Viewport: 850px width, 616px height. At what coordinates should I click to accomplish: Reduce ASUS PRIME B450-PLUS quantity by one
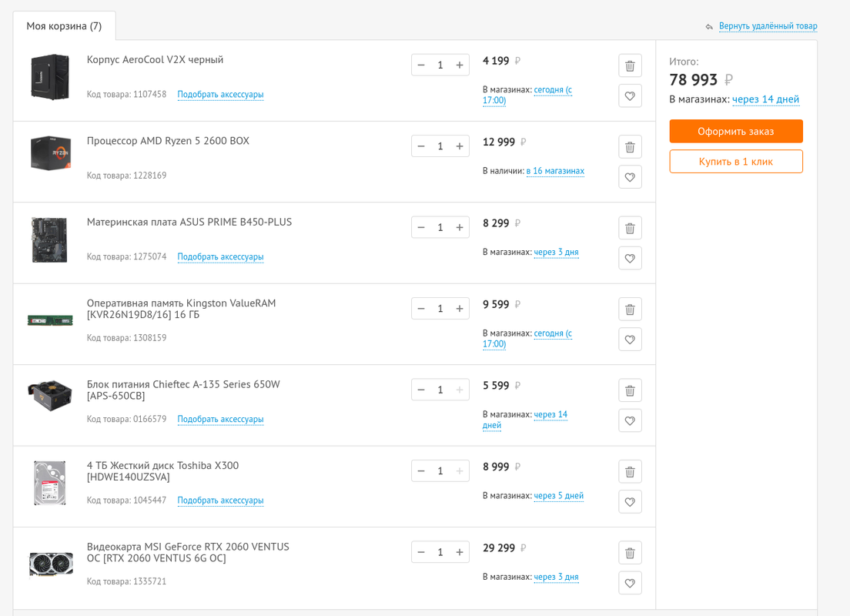click(421, 228)
